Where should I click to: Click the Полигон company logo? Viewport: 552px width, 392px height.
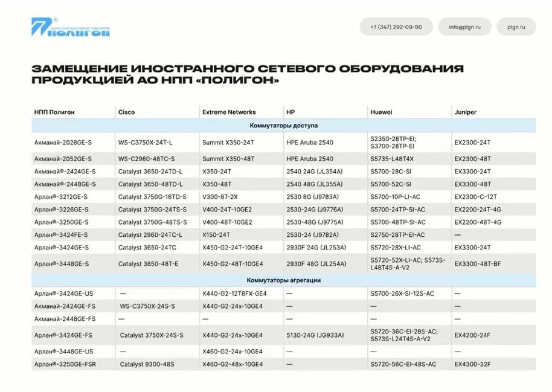tap(71, 27)
